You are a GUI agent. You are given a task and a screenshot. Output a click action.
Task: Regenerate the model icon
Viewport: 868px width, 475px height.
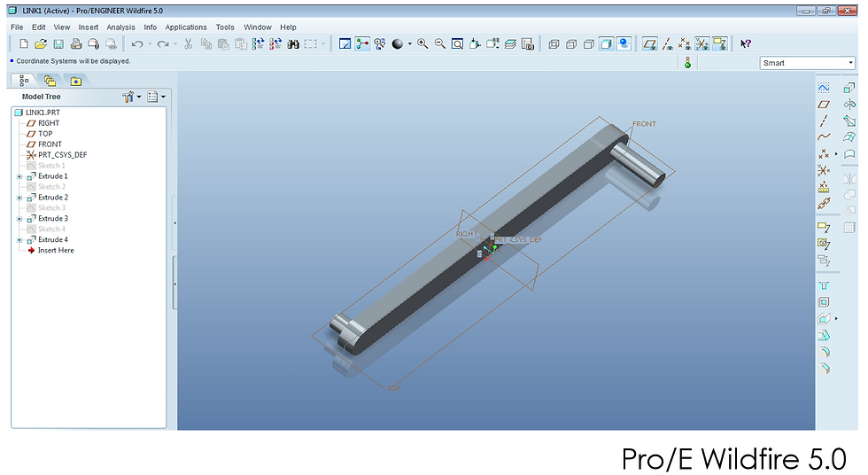[258, 43]
